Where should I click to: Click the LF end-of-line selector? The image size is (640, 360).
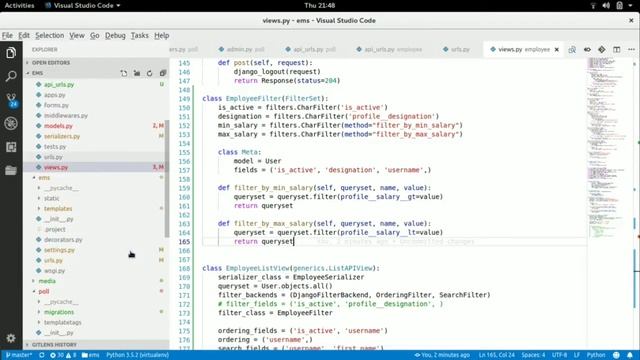pyautogui.click(x=577, y=355)
